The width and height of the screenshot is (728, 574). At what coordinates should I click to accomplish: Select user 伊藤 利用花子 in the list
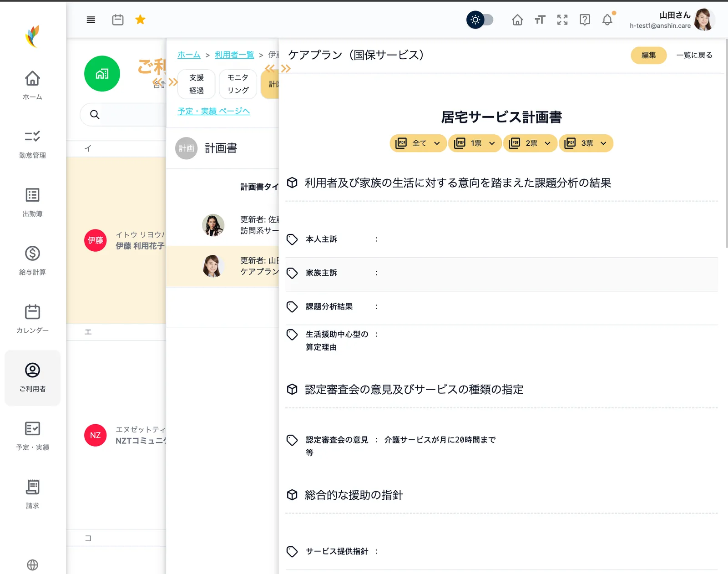click(116, 240)
